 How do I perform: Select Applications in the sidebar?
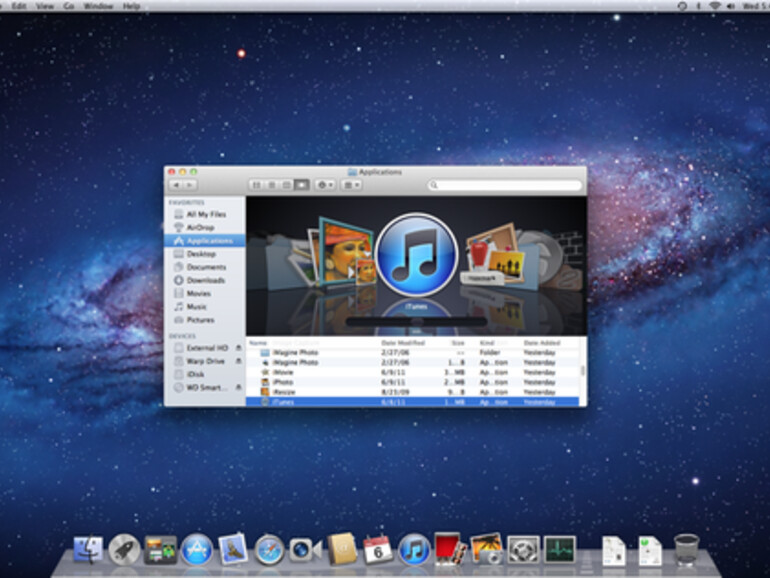[x=205, y=241]
